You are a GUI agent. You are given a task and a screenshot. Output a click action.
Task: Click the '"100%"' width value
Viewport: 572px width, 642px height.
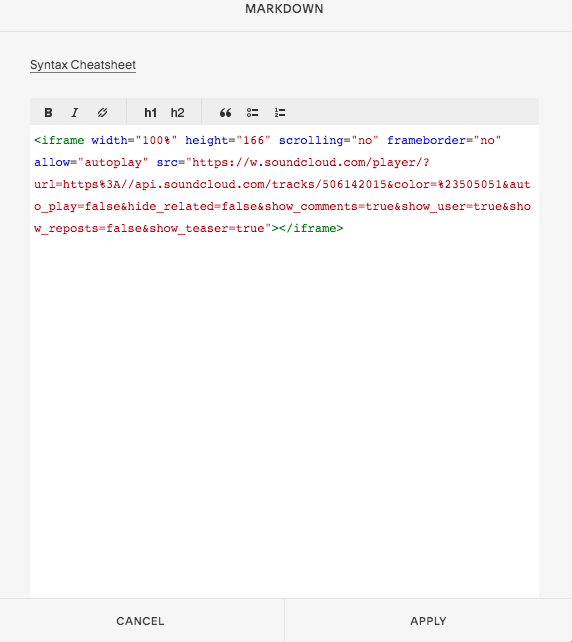click(156, 140)
